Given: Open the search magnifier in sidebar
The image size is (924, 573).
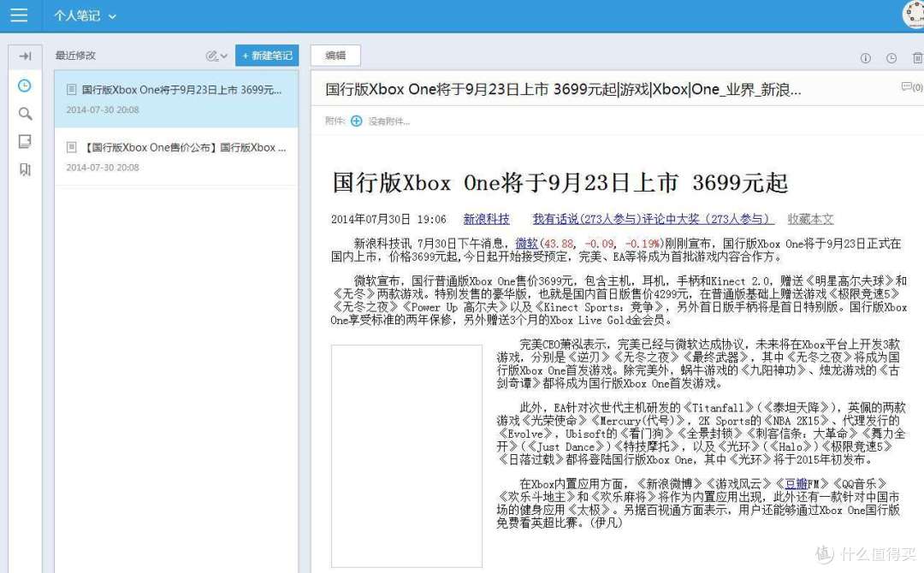Looking at the screenshot, I should (x=25, y=113).
